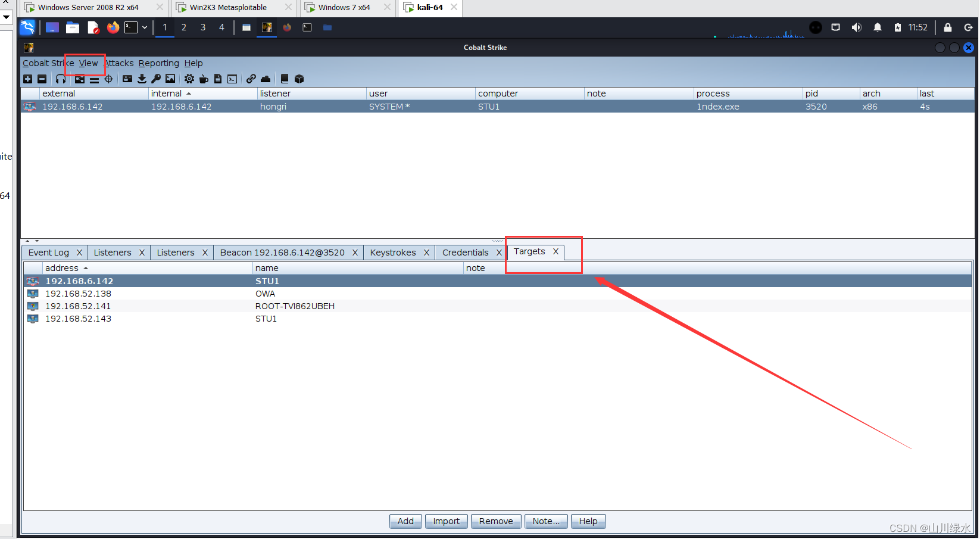Viewport: 980px width, 539px height.
Task: Click the book help icon in toolbar
Action: 285,79
